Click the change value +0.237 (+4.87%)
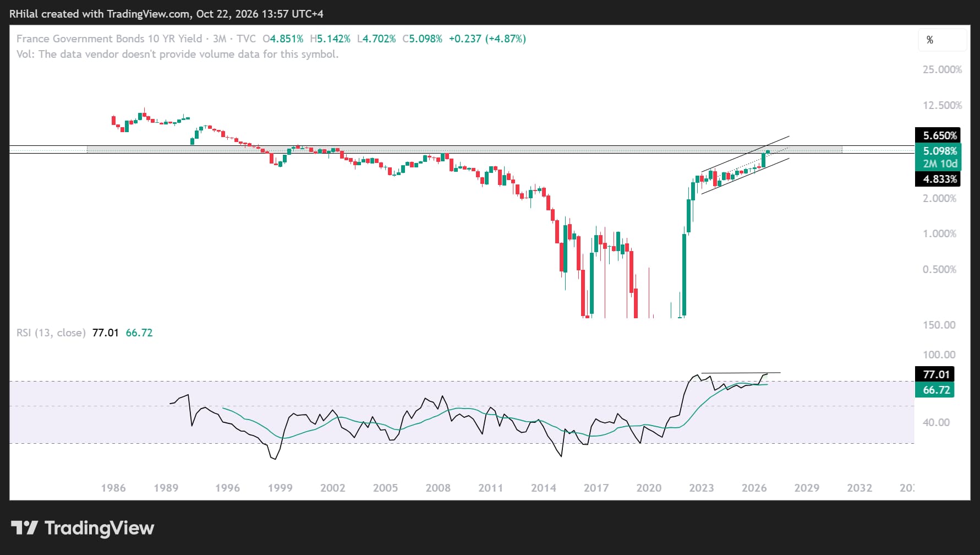The width and height of the screenshot is (980, 555). click(488, 39)
